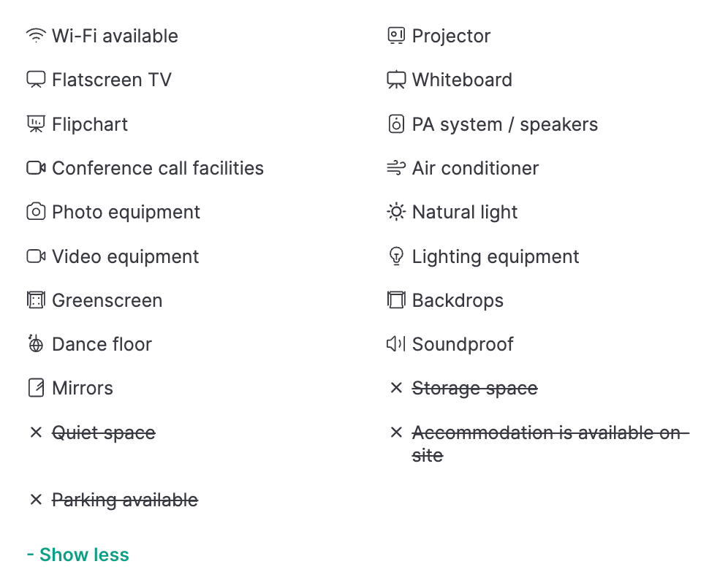Click the crossed-out Quiet space text
This screenshot has height=583, width=728.
[104, 433]
